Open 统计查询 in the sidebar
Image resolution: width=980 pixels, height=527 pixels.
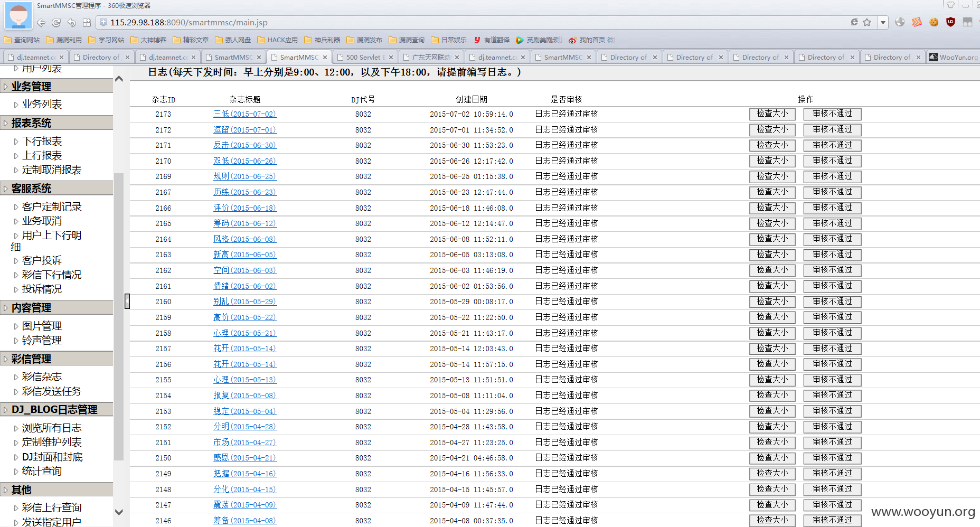[42, 472]
